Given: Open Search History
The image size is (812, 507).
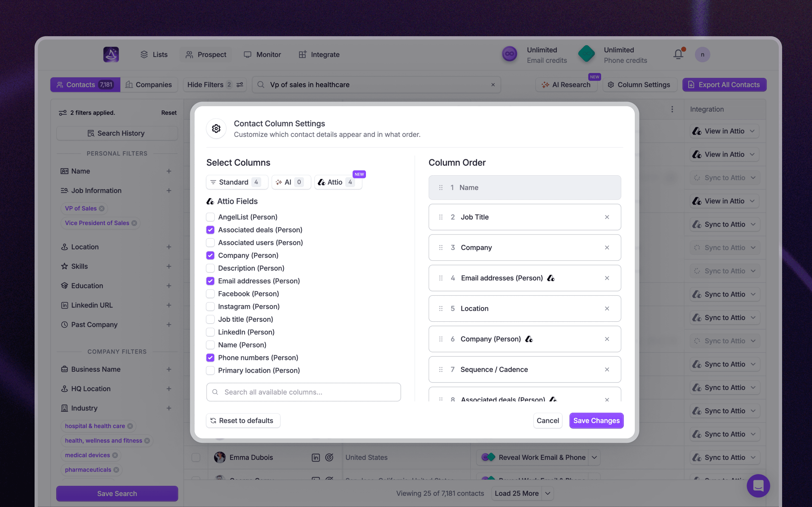Looking at the screenshot, I should [x=117, y=133].
